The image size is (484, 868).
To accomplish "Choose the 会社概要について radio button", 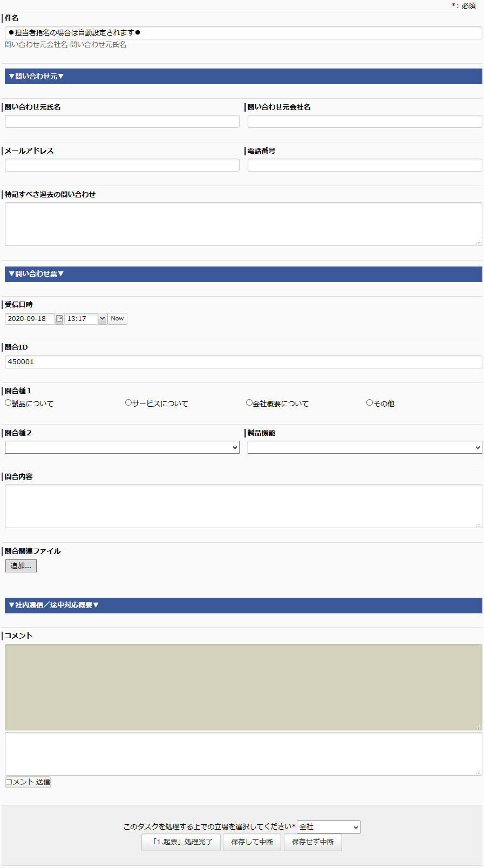I will tap(249, 402).
